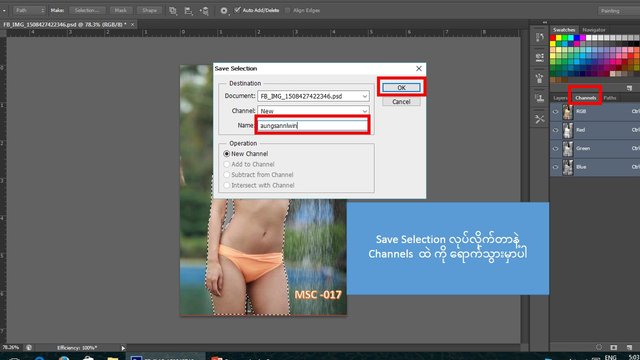Select Add to Channel radio button
This screenshot has height=360, width=640.
pyautogui.click(x=227, y=164)
